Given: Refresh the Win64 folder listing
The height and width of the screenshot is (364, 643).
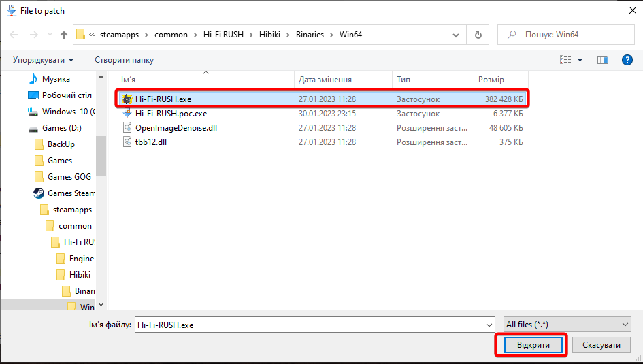Looking at the screenshot, I should point(478,35).
